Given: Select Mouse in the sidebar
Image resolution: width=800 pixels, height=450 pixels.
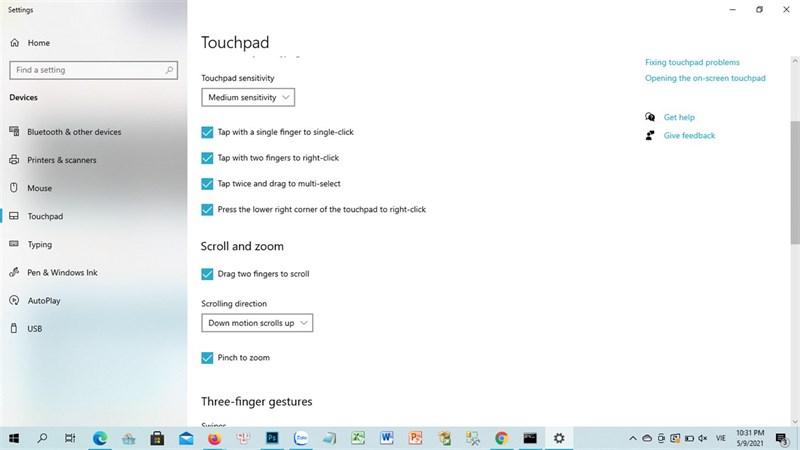Looking at the screenshot, I should pyautogui.click(x=40, y=188).
